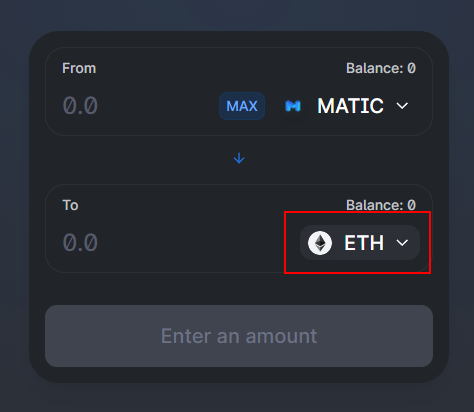Click the To label
The image size is (474, 412).
pos(70,205)
